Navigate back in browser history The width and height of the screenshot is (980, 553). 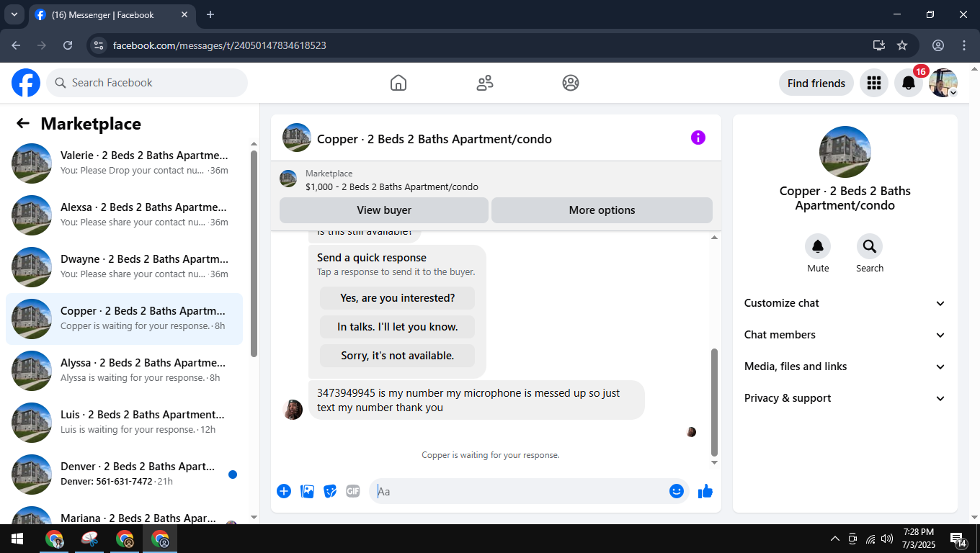[x=16, y=45]
